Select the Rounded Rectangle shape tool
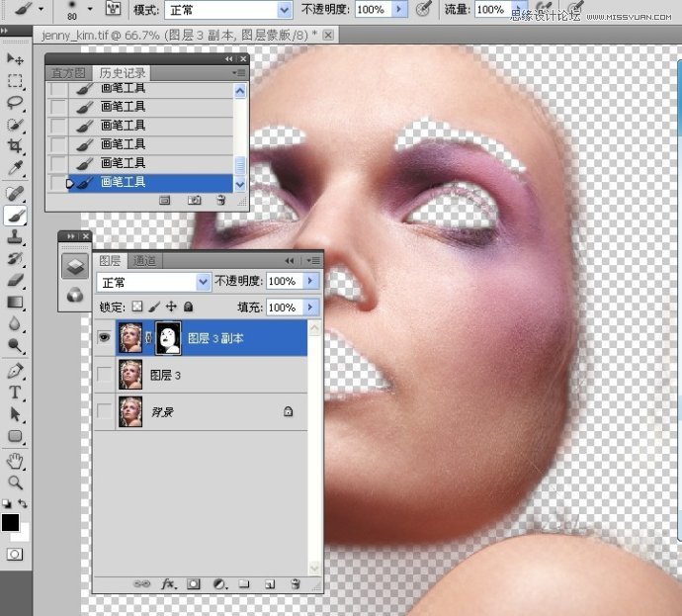The height and width of the screenshot is (616, 682). point(15,436)
